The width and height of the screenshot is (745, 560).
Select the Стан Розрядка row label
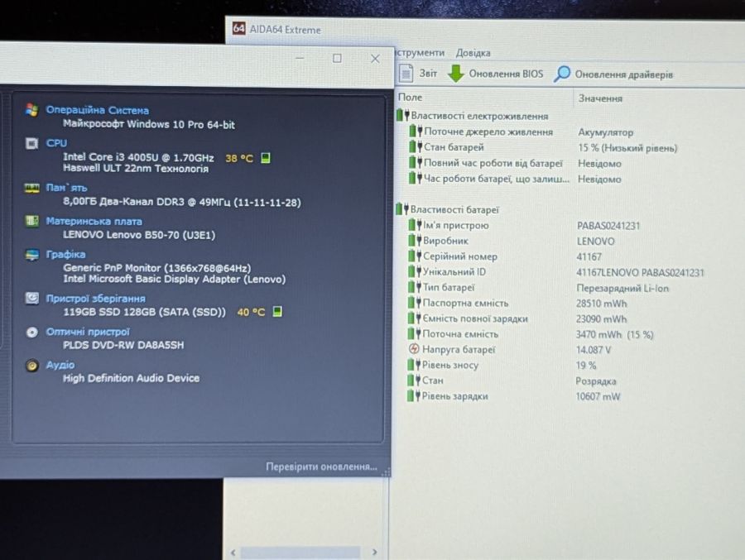click(433, 381)
